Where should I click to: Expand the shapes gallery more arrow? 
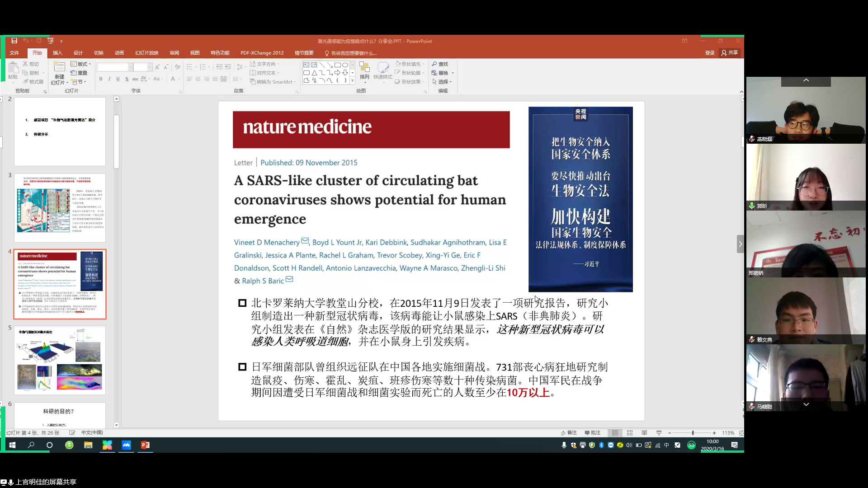[353, 81]
